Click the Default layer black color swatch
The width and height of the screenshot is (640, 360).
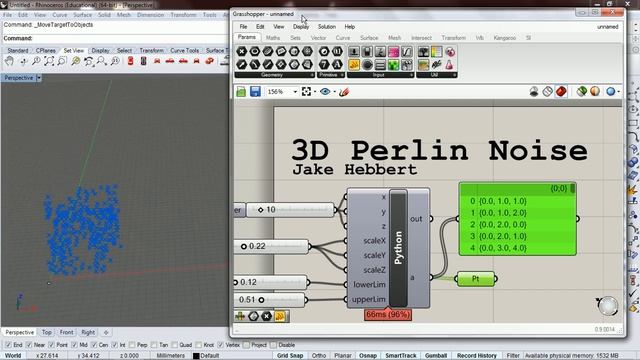click(x=196, y=356)
